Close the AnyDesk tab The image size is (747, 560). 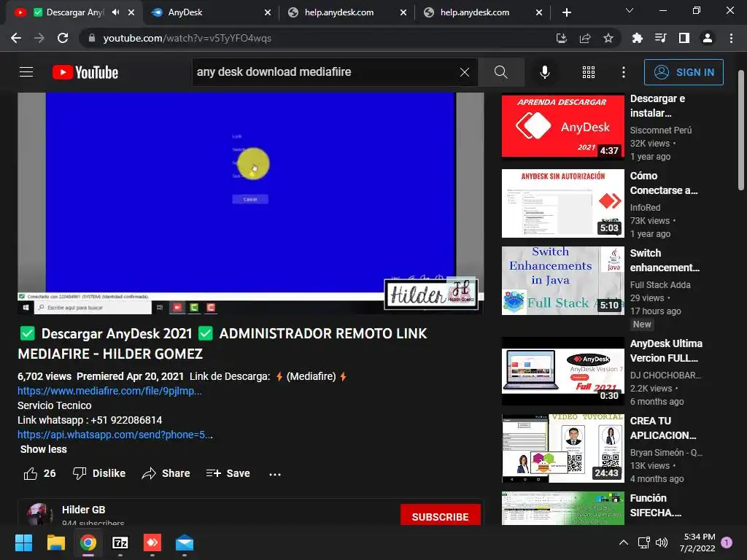coord(268,12)
